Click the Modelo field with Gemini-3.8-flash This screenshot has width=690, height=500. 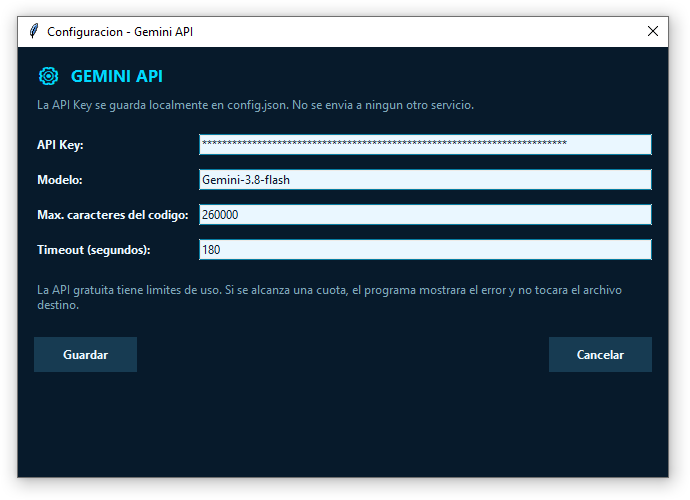pyautogui.click(x=425, y=180)
